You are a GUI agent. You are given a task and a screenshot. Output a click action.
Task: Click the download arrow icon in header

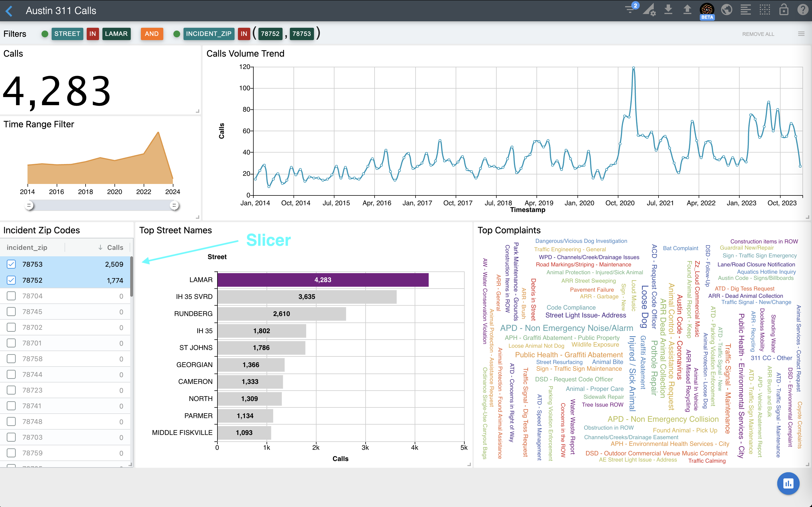[668, 9]
